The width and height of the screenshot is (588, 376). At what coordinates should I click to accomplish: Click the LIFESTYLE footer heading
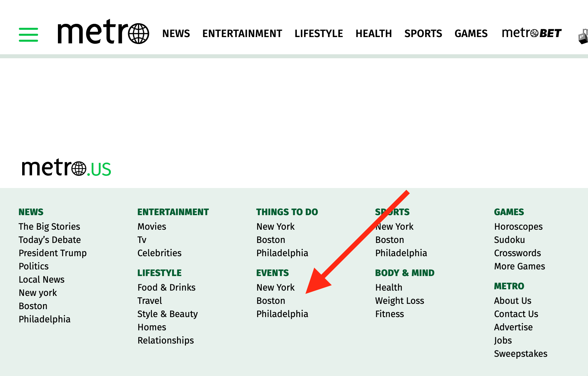pyautogui.click(x=159, y=273)
